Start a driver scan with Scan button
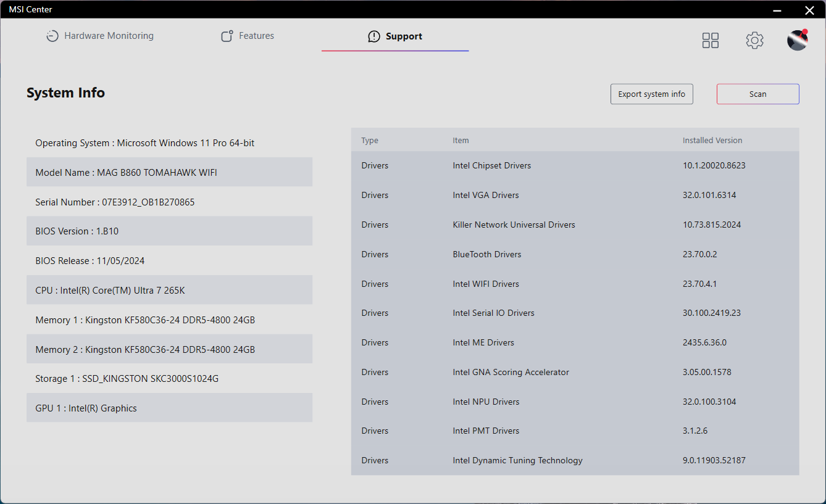Screen dimensions: 826x504 click(x=758, y=94)
